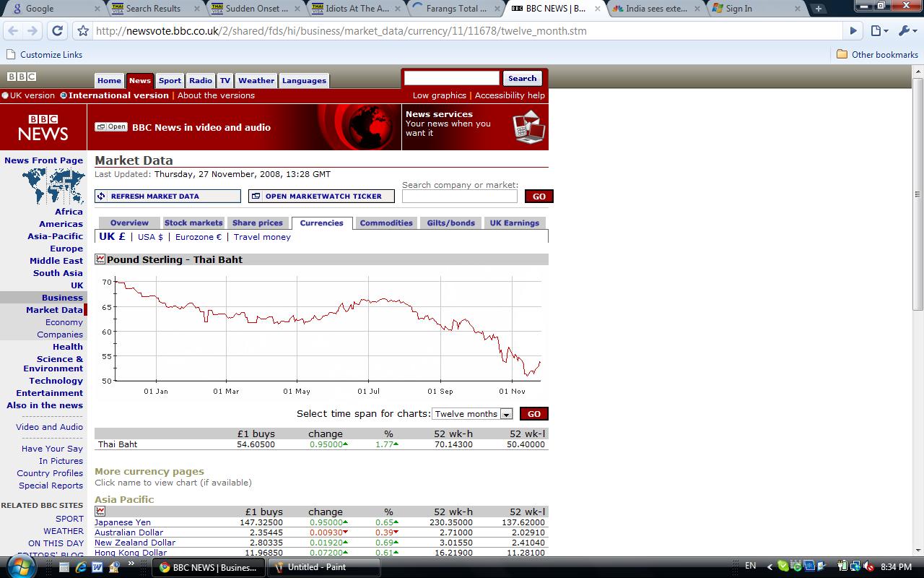Open the Gilts/bonds tab

tap(450, 223)
